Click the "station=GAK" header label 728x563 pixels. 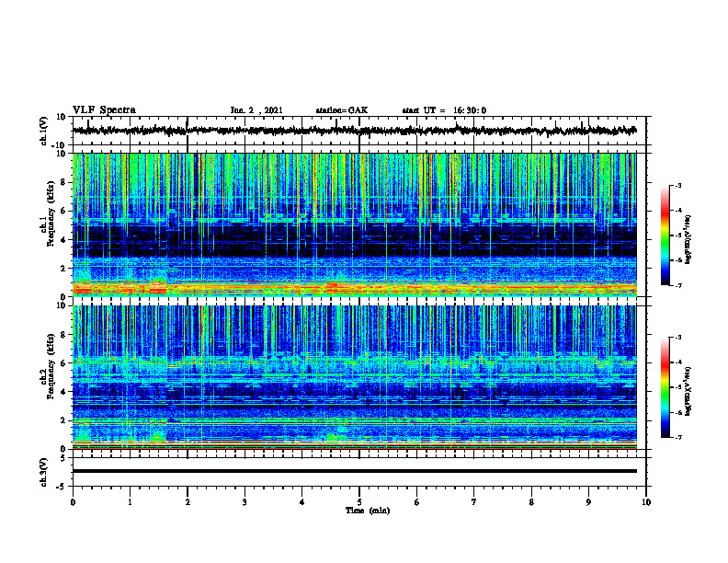342,110
